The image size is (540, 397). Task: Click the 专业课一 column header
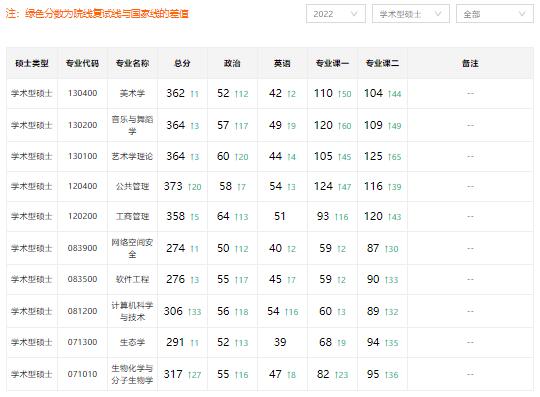click(332, 63)
